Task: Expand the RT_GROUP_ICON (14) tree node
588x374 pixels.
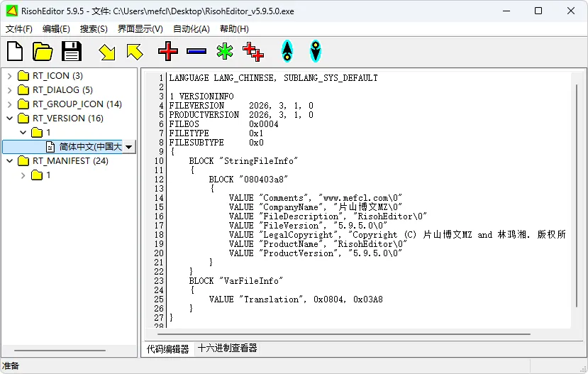Action: (10, 104)
